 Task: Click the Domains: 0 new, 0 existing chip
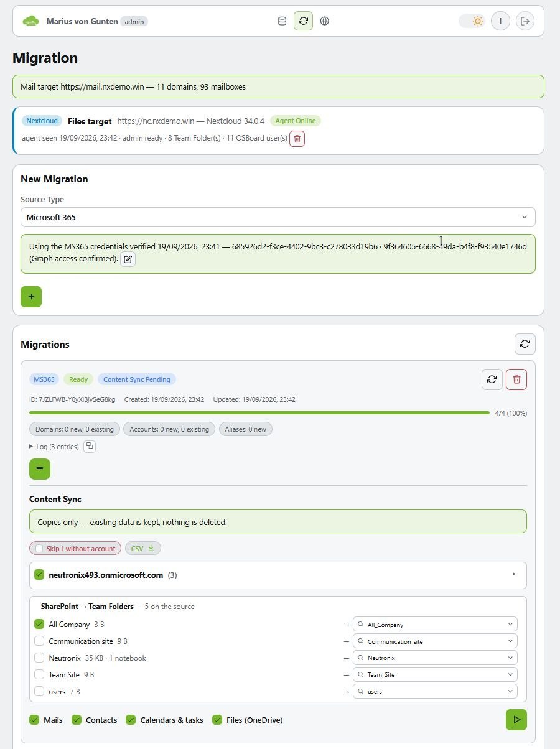click(75, 429)
